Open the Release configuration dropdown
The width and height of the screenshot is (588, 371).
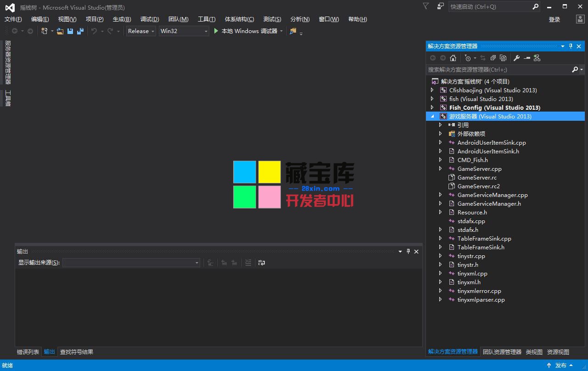[141, 31]
